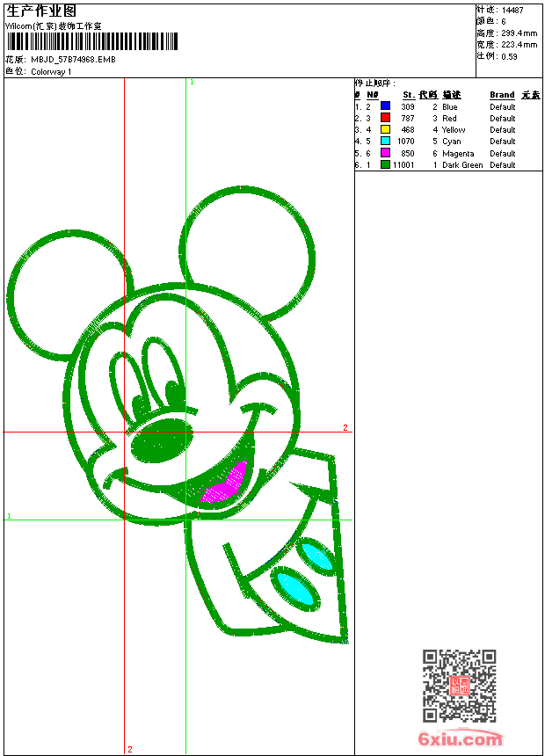Image resolution: width=545 pixels, height=756 pixels.
Task: Select the file name MBJD_57B74968.EMB
Action: (73, 59)
